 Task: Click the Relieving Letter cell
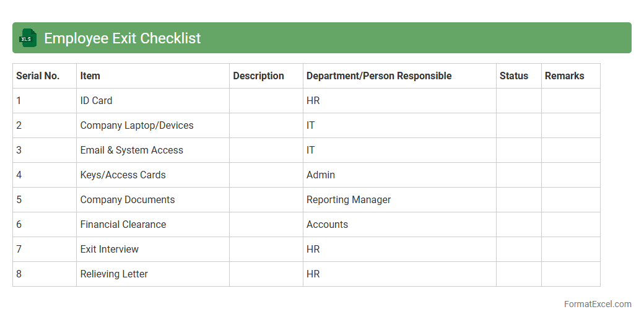pos(114,274)
